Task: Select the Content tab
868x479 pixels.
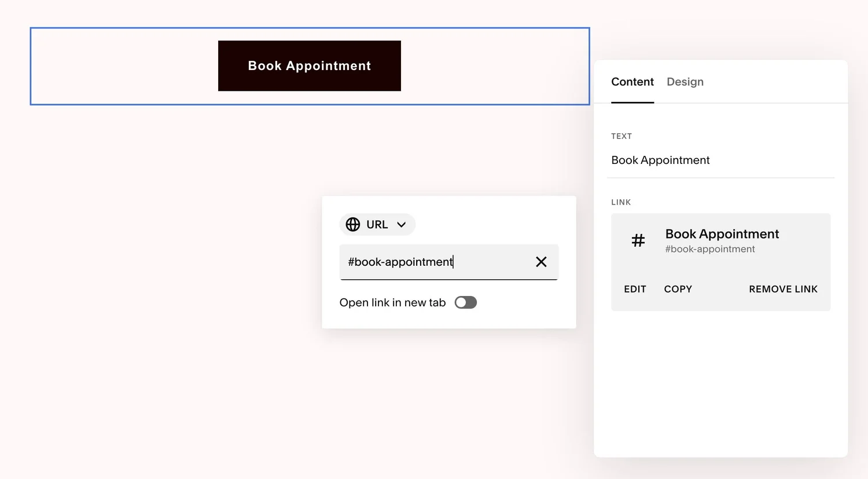Action: pyautogui.click(x=632, y=82)
